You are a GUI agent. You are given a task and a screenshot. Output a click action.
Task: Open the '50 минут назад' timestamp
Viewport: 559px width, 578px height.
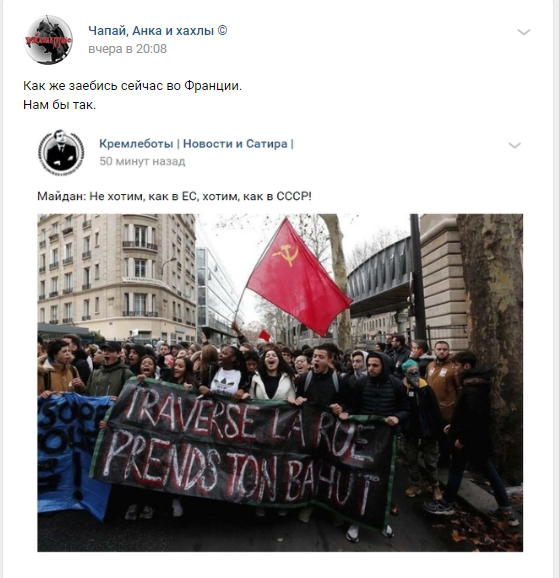coord(142,161)
